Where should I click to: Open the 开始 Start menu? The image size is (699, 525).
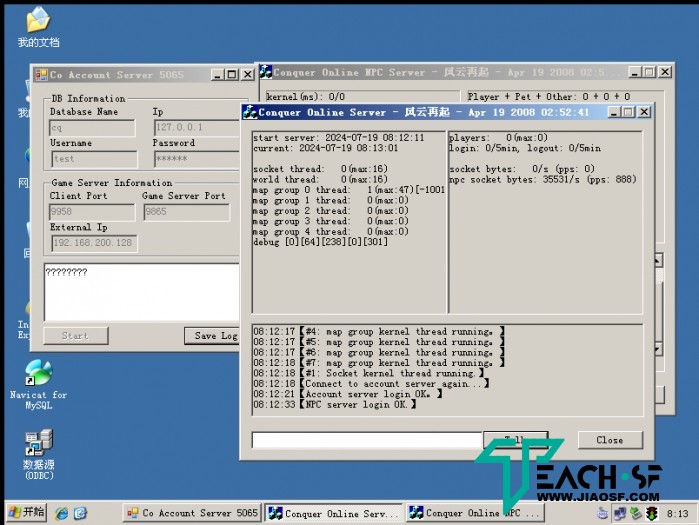26,513
